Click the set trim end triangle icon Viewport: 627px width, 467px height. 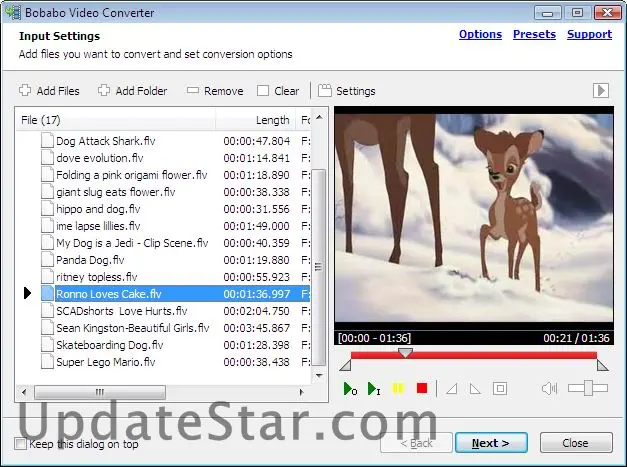click(475, 388)
